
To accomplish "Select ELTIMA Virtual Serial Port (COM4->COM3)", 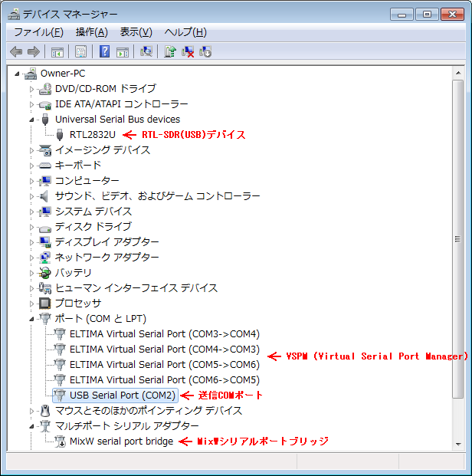I will point(165,350).
